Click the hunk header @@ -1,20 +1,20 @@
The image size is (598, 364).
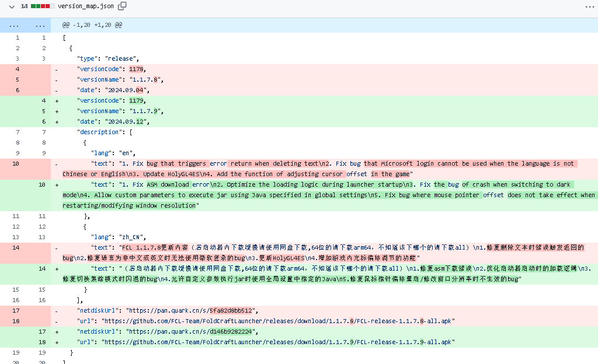[x=92, y=26]
